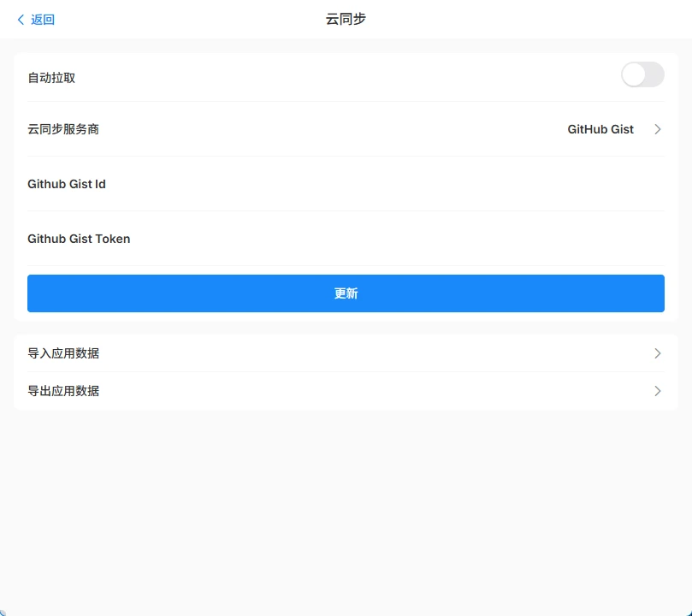This screenshot has height=616, width=692.
Task: Click the 自动拉取 label text
Action: pyautogui.click(x=51, y=78)
